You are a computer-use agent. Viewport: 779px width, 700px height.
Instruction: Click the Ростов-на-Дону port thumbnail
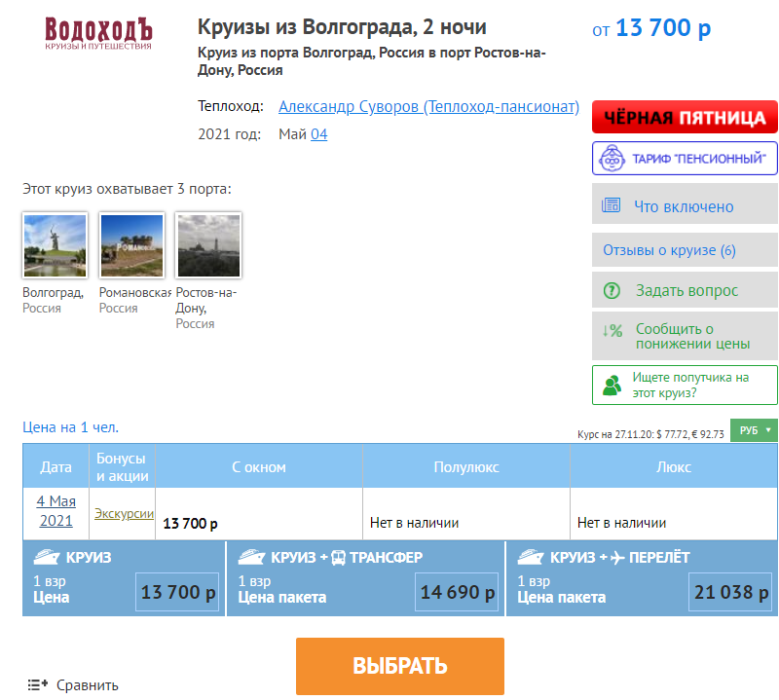(x=208, y=245)
